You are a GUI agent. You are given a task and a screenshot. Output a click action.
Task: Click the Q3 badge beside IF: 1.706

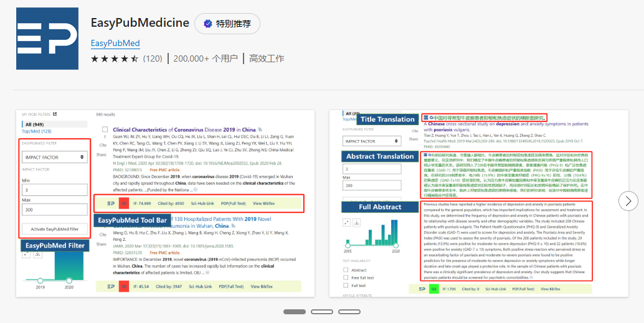point(433,289)
